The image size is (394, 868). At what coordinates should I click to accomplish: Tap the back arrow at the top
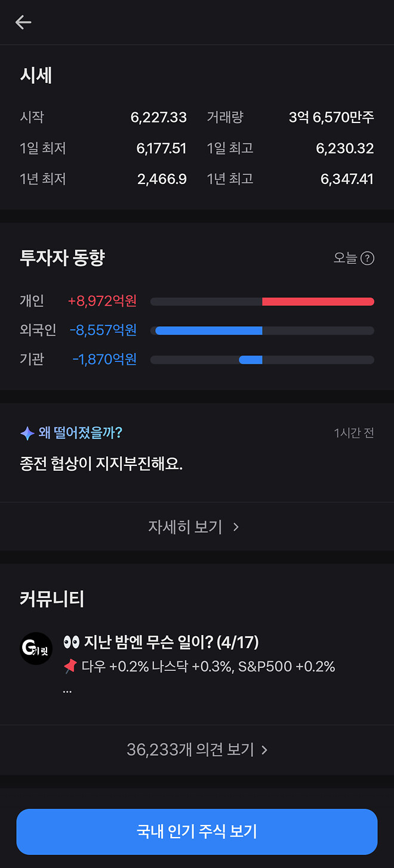[x=23, y=22]
